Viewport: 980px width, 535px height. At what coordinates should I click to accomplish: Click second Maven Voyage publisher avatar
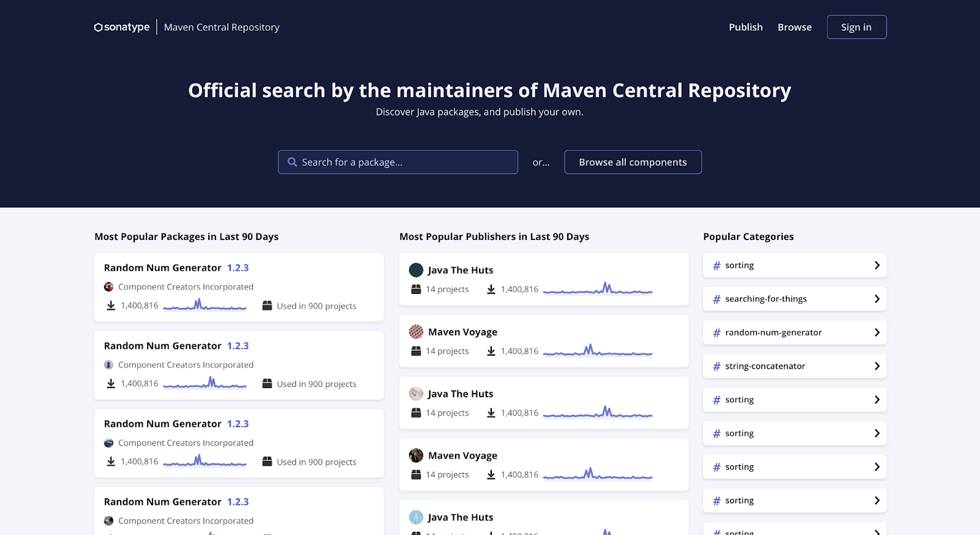(416, 455)
